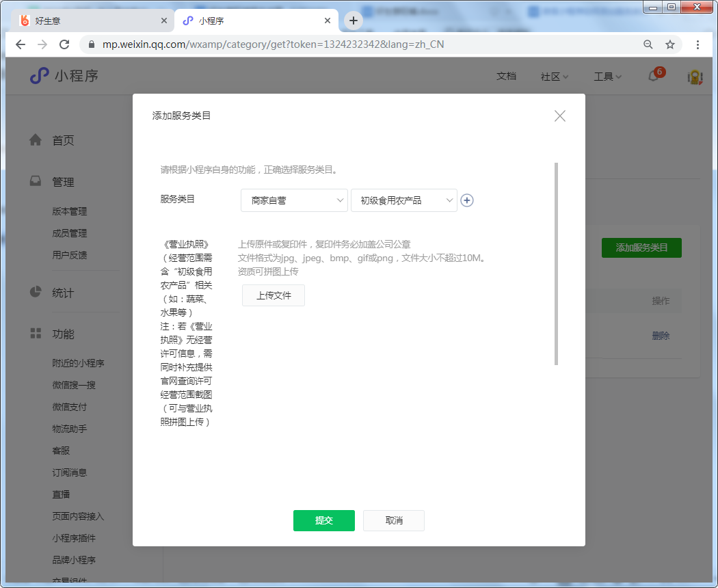This screenshot has width=718, height=588.
Task: Click the 操作 column header
Action: tap(661, 301)
